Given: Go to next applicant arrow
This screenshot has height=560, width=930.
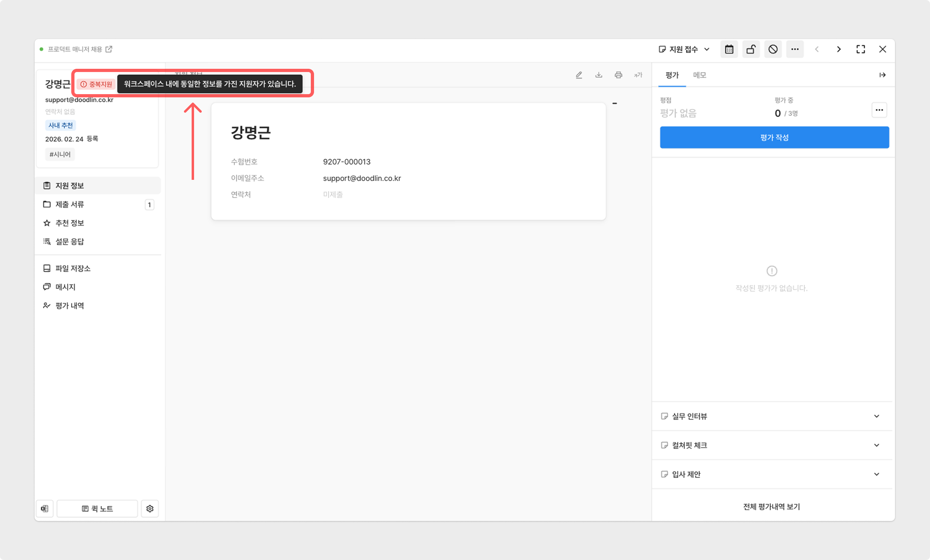Looking at the screenshot, I should tap(839, 49).
